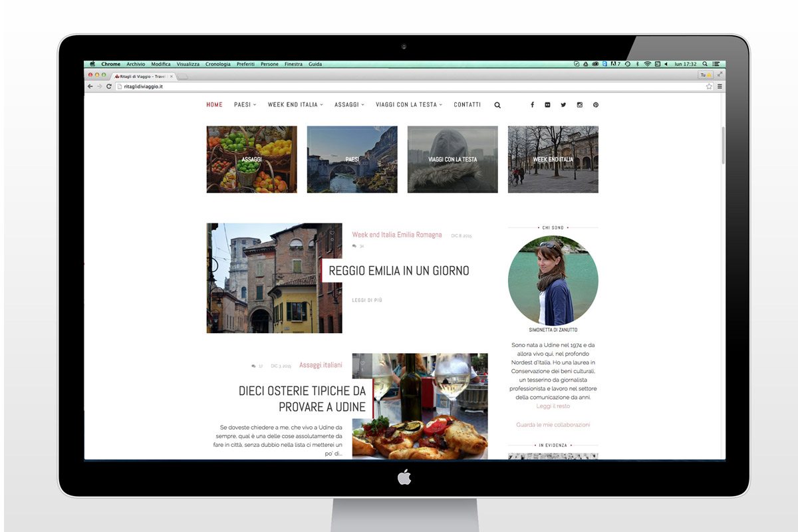Open the Guarda le mie collaborazioni link
This screenshot has height=532, width=798.
coord(553,425)
